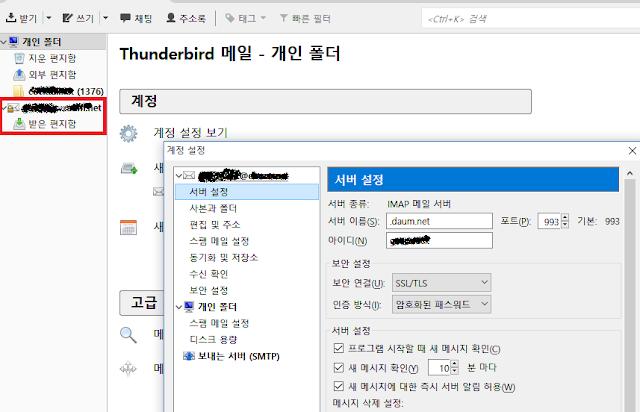Click the magnifier search icon under 고급
The image size is (640, 412).
(128, 335)
